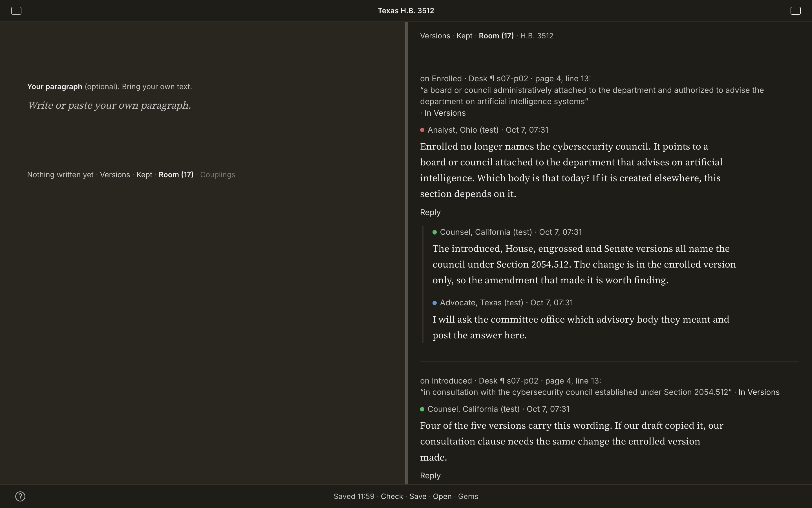Viewport: 812px width, 508px height.
Task: Click Gems in the bottom status bar
Action: (x=468, y=497)
